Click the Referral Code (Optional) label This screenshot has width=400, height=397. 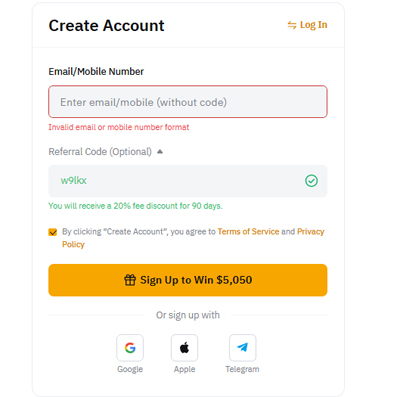click(x=100, y=152)
